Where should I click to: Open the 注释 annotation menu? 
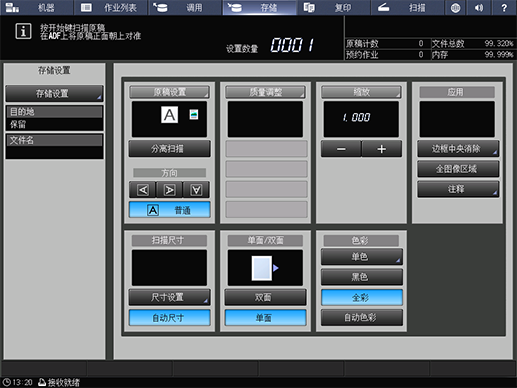(x=458, y=189)
